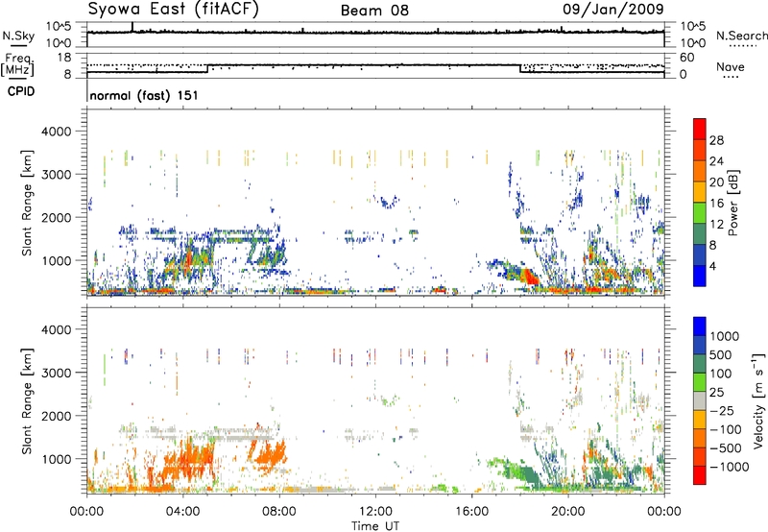Pick the gray segment of the velocity colorbar
This screenshot has width=768, height=532.
[x=700, y=401]
